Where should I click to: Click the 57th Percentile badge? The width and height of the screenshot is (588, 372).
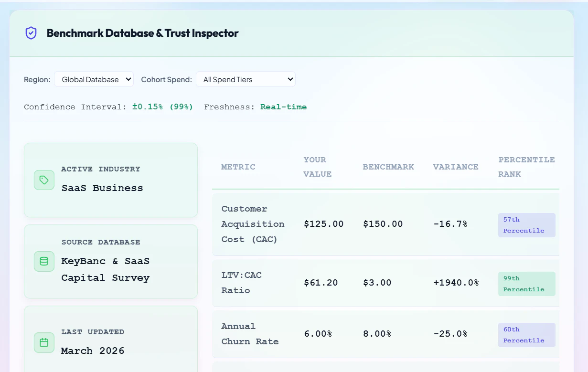[526, 225]
